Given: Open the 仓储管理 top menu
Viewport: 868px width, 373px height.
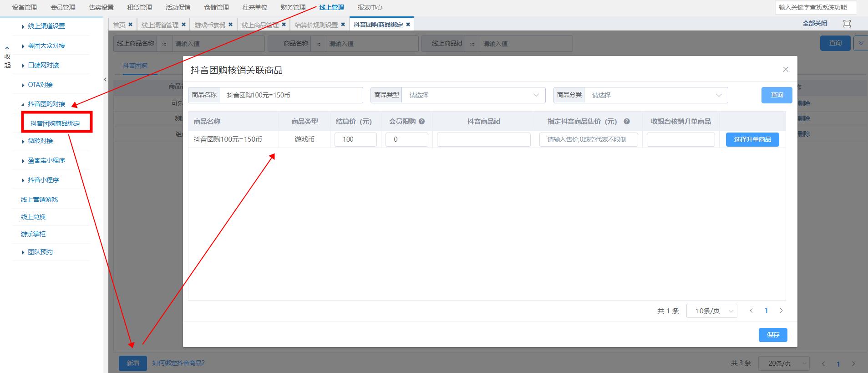Looking at the screenshot, I should pos(216,7).
